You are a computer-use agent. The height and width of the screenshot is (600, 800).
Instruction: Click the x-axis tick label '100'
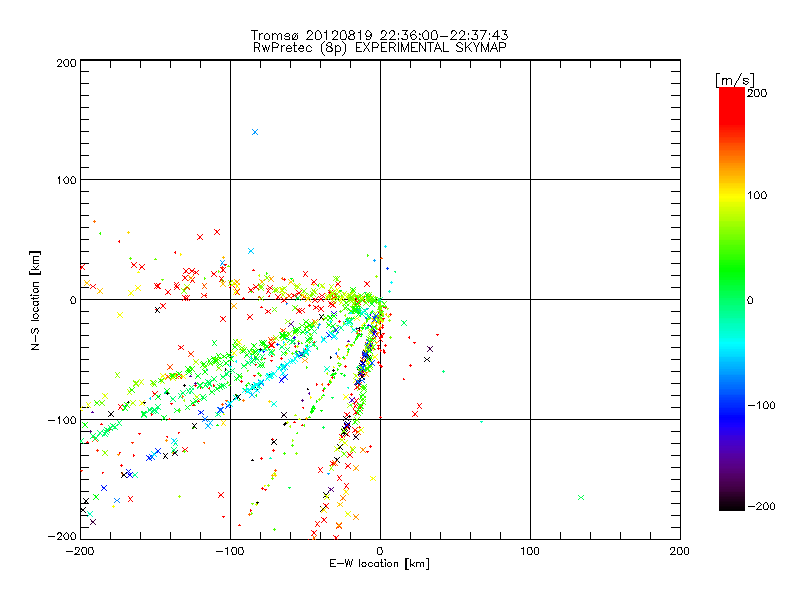point(530,551)
